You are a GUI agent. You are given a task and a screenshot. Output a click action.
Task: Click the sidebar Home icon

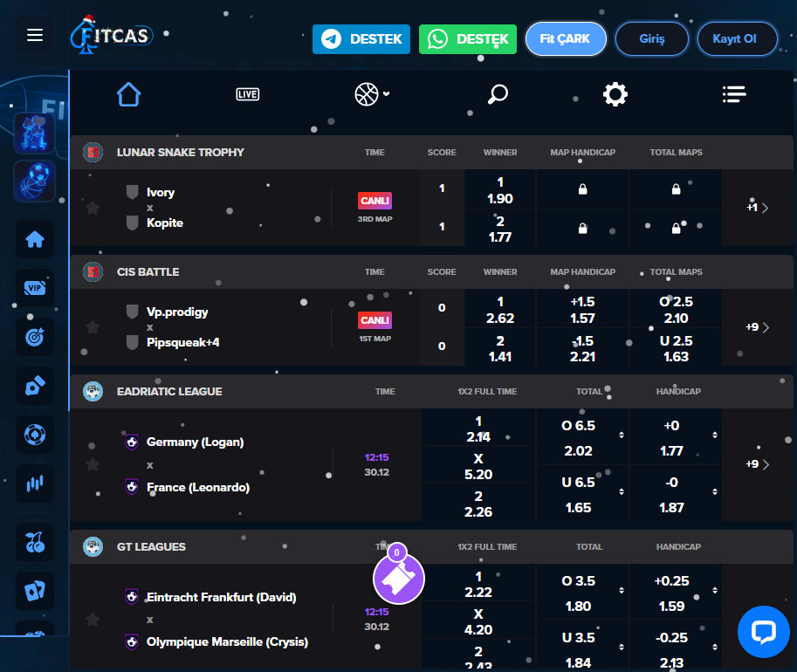pyautogui.click(x=35, y=239)
